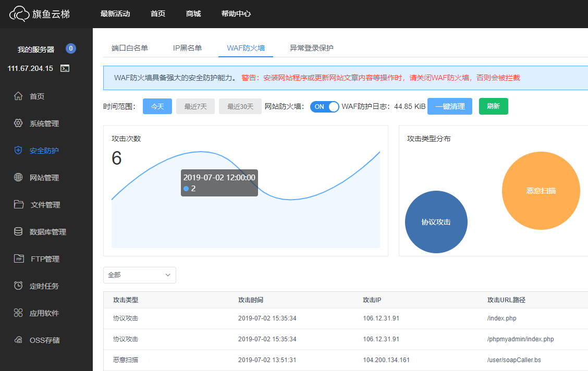
Task: Select the 最近30天 time range button
Action: click(240, 106)
